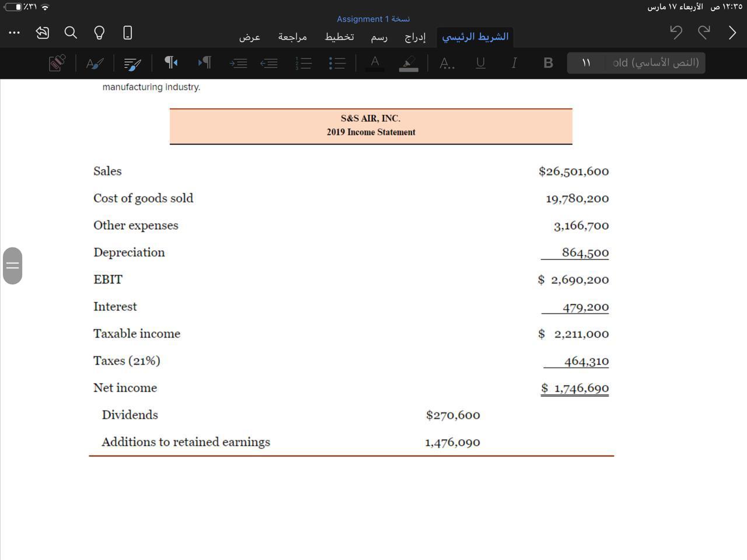
Task: Apply text highlight color
Action: [x=409, y=63]
